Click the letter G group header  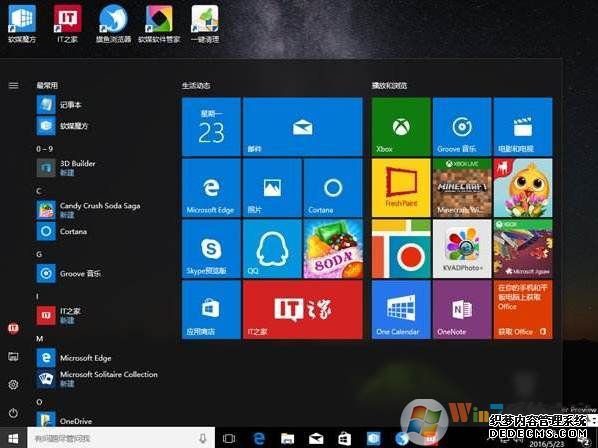pos(39,254)
